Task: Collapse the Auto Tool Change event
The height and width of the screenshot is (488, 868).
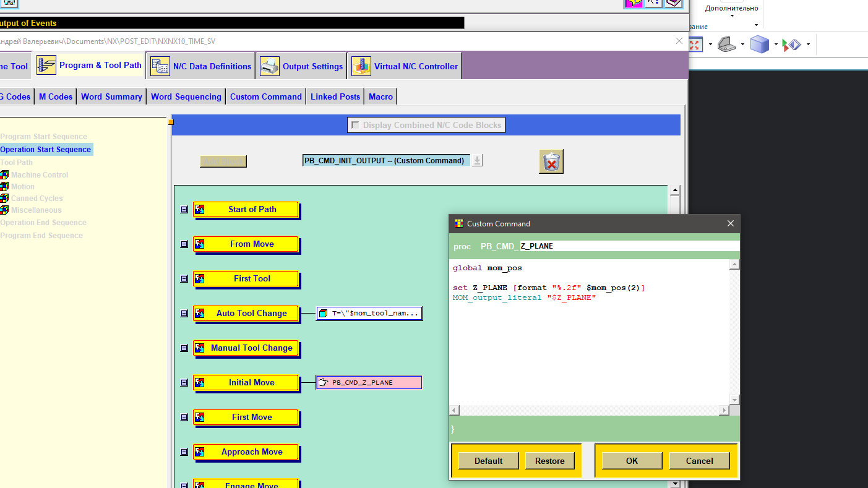Action: (184, 314)
